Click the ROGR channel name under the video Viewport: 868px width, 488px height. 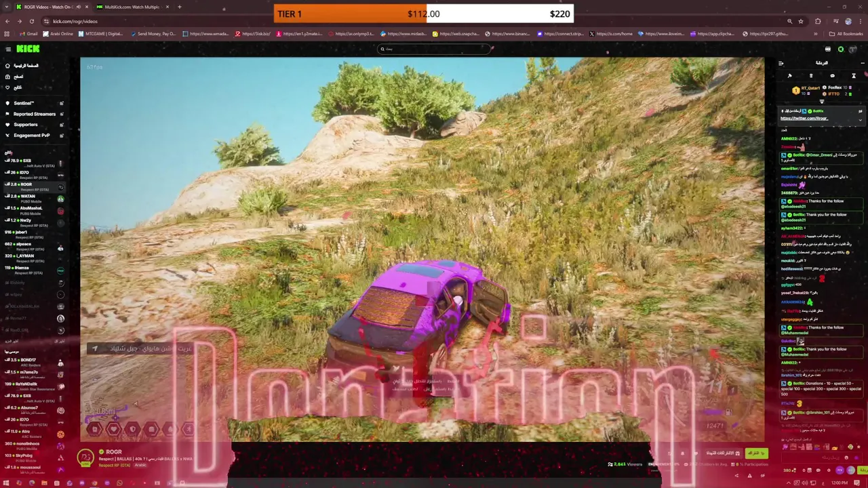[113, 452]
